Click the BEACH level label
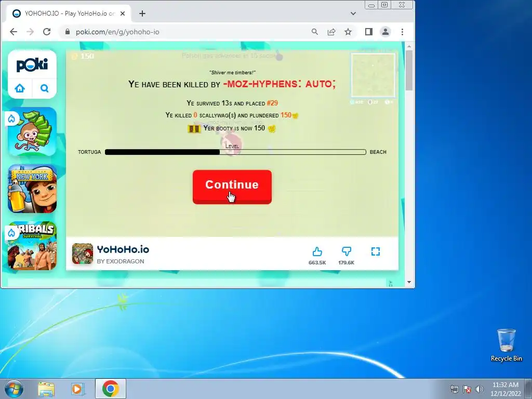 tap(378, 152)
